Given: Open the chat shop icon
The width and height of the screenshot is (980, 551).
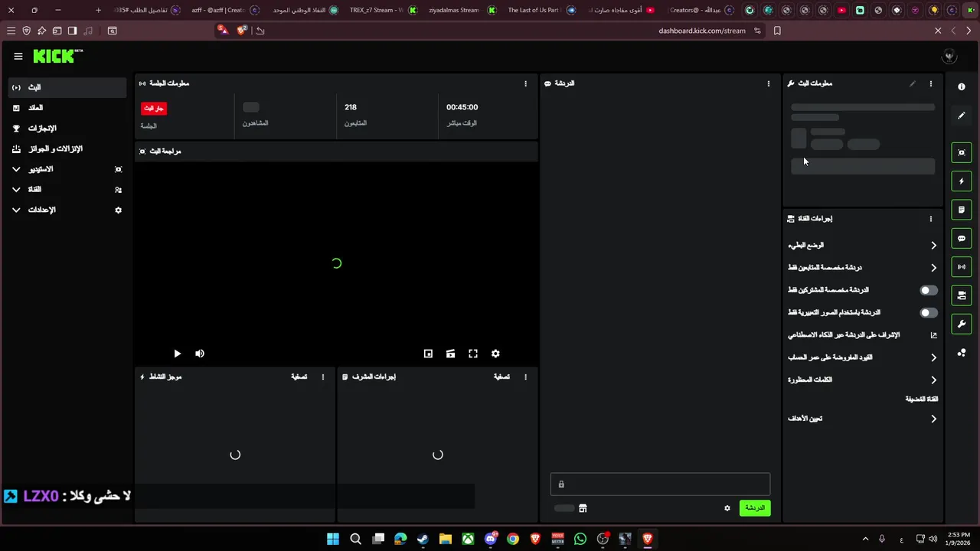Looking at the screenshot, I should [583, 508].
